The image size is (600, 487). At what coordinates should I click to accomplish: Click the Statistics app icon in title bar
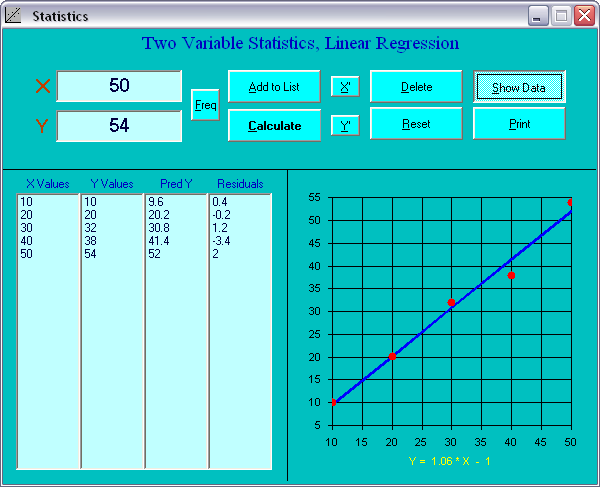(13, 16)
